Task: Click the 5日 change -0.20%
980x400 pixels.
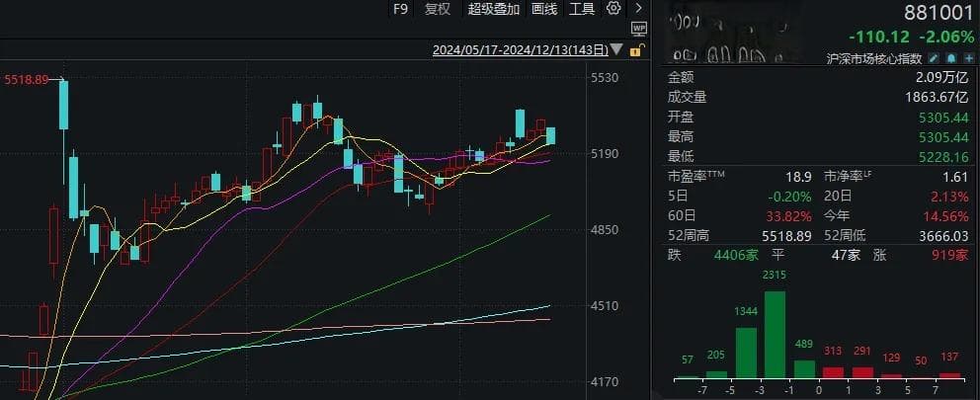Action: (x=790, y=197)
